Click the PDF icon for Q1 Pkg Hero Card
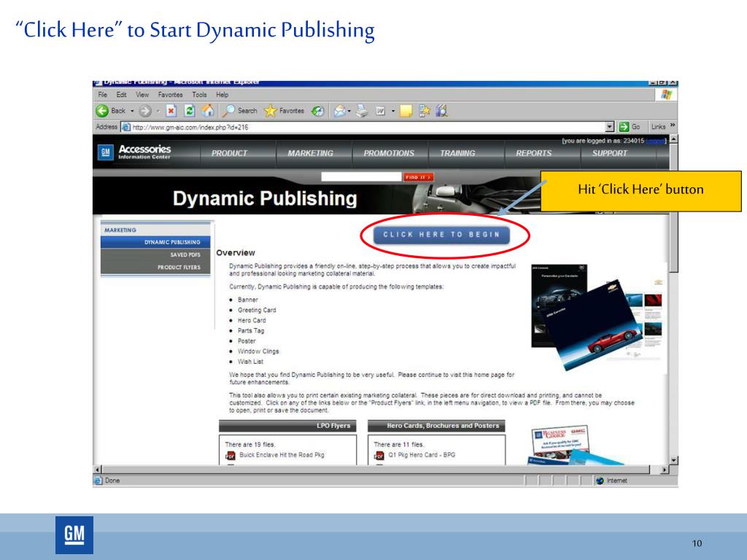 [379, 456]
